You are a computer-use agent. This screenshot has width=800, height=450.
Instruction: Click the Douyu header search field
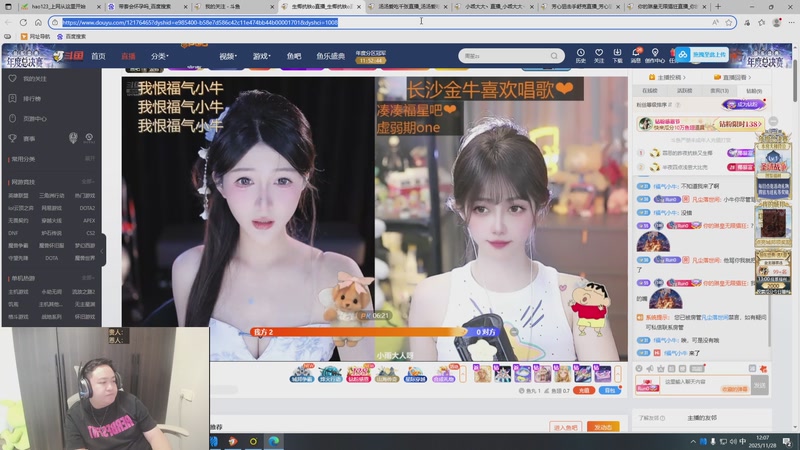[511, 56]
